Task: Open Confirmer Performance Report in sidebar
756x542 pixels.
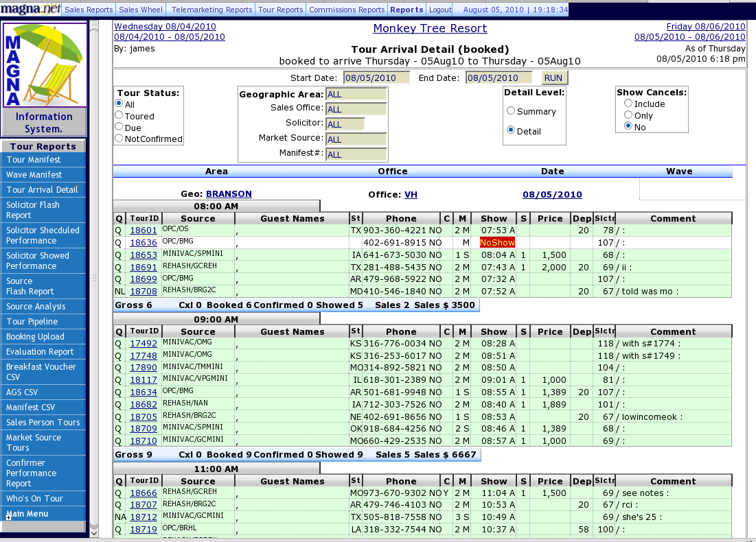Action: [43, 473]
